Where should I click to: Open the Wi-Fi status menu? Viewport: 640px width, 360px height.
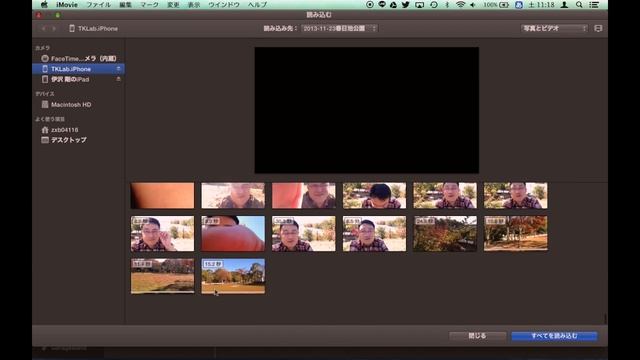tap(460, 5)
